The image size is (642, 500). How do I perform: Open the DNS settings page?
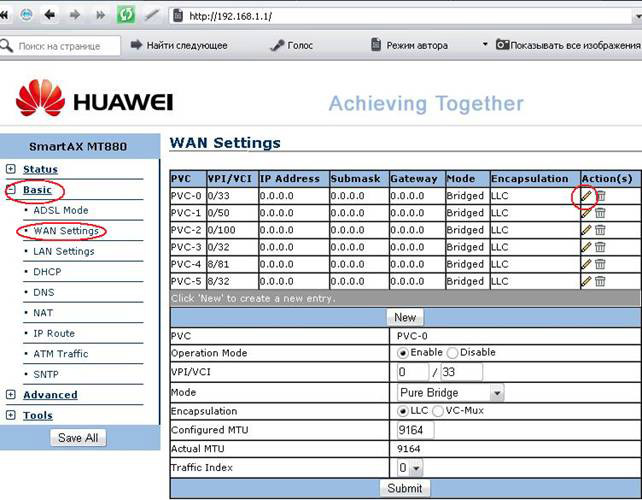pyautogui.click(x=43, y=292)
